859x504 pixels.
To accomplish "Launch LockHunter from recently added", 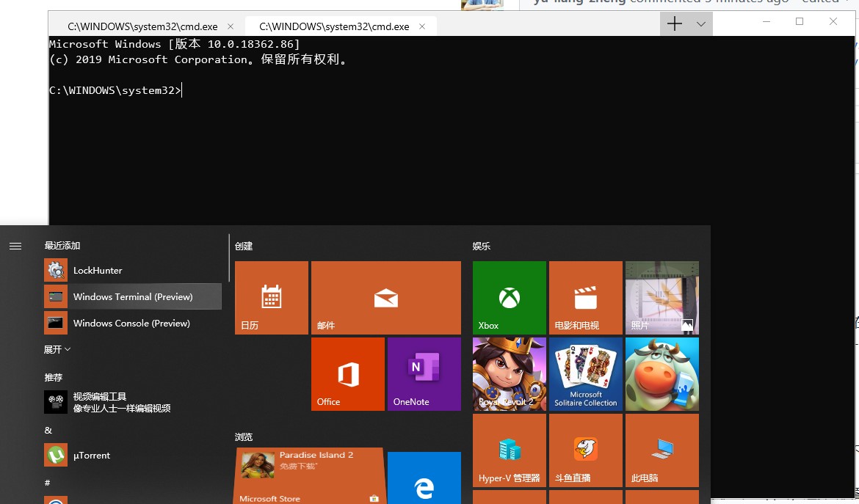I will pos(133,270).
